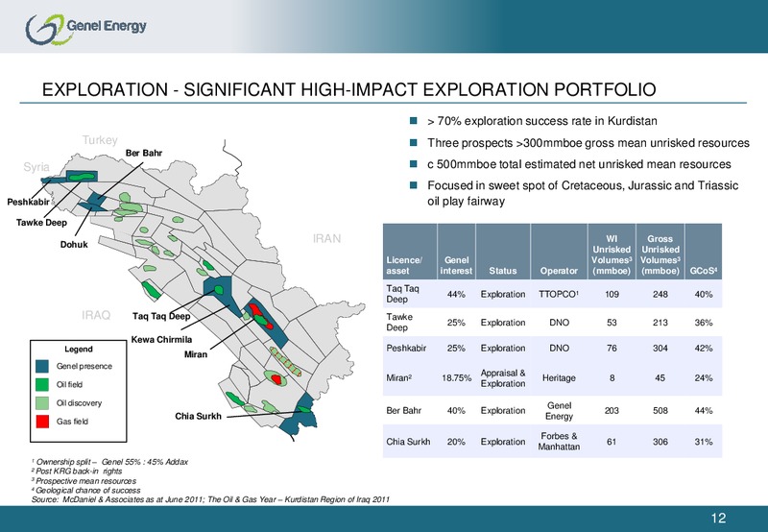
Task: Click the slide title heading
Action: (x=348, y=89)
